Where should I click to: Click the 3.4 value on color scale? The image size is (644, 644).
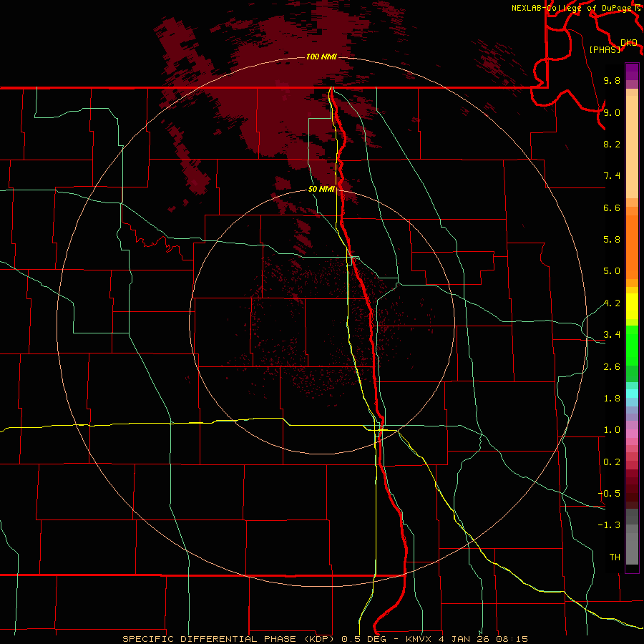click(x=612, y=335)
